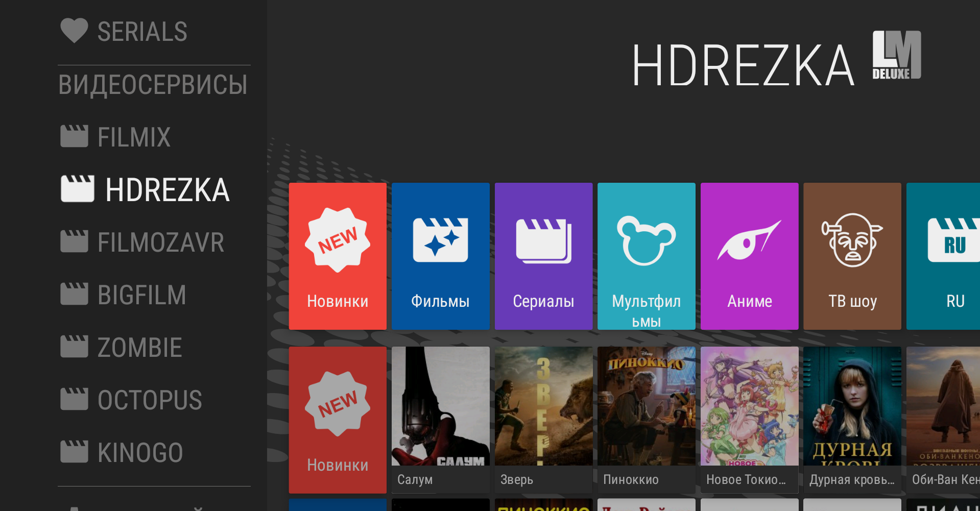The height and width of the screenshot is (511, 980).
Task: Open the Аниме category tile
Action: point(749,256)
